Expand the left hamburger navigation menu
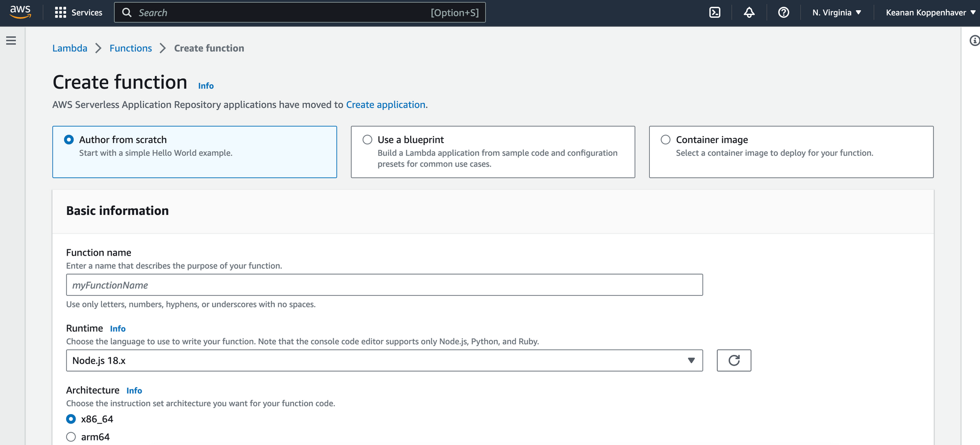The image size is (980, 445). point(11,41)
